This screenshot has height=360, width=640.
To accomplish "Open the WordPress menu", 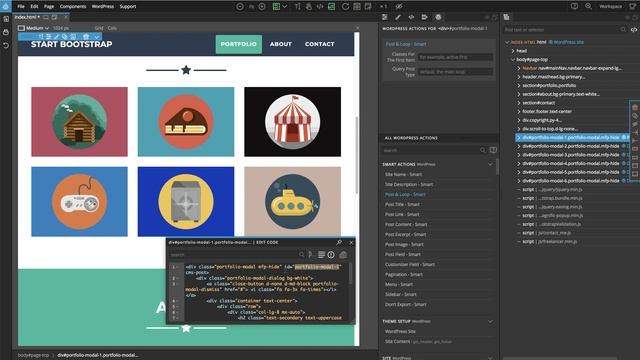I will [102, 7].
